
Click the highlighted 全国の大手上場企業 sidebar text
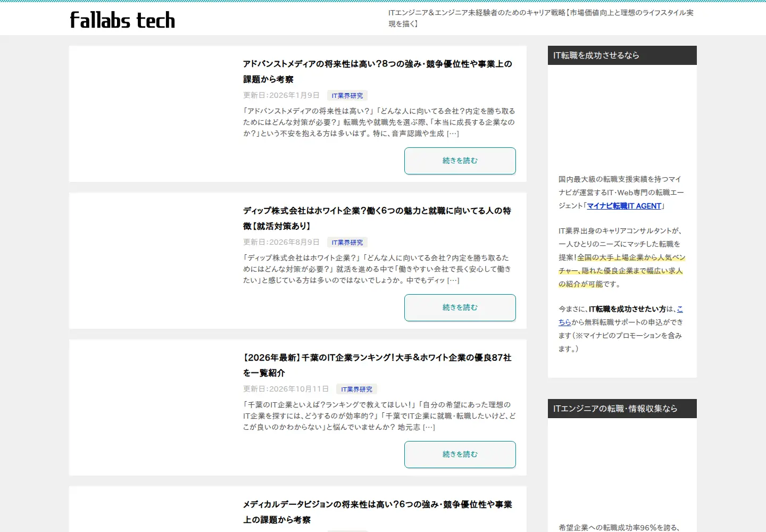click(622, 271)
